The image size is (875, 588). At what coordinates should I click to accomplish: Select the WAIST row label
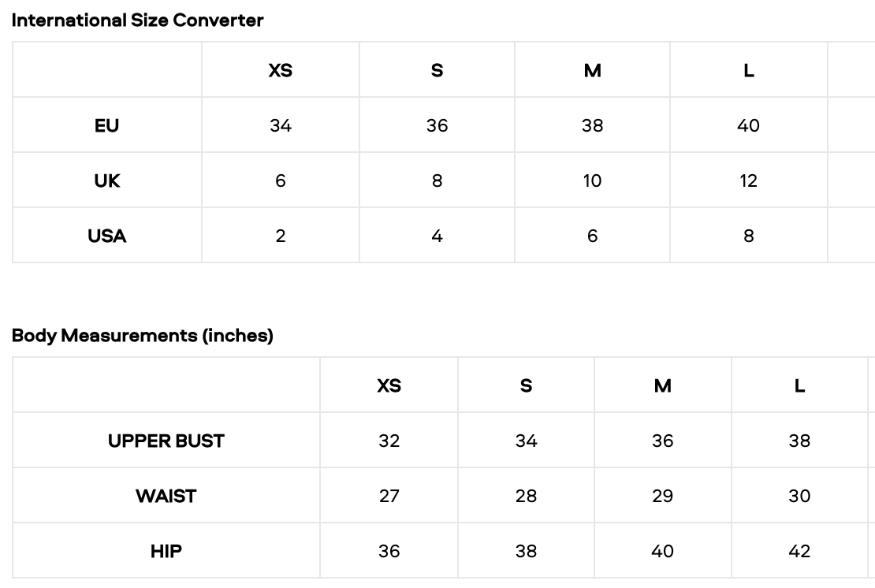pyautogui.click(x=166, y=496)
